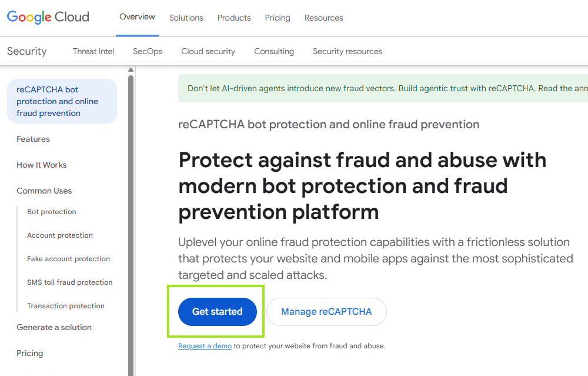This screenshot has height=376, width=588.
Task: Click the Google Cloud logo
Action: [x=48, y=17]
